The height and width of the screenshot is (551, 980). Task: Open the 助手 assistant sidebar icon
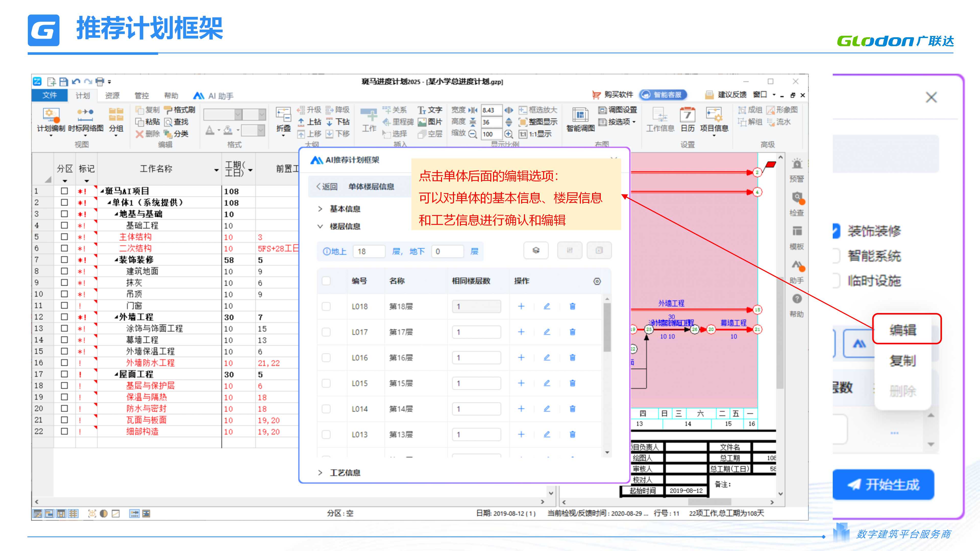[x=797, y=271]
